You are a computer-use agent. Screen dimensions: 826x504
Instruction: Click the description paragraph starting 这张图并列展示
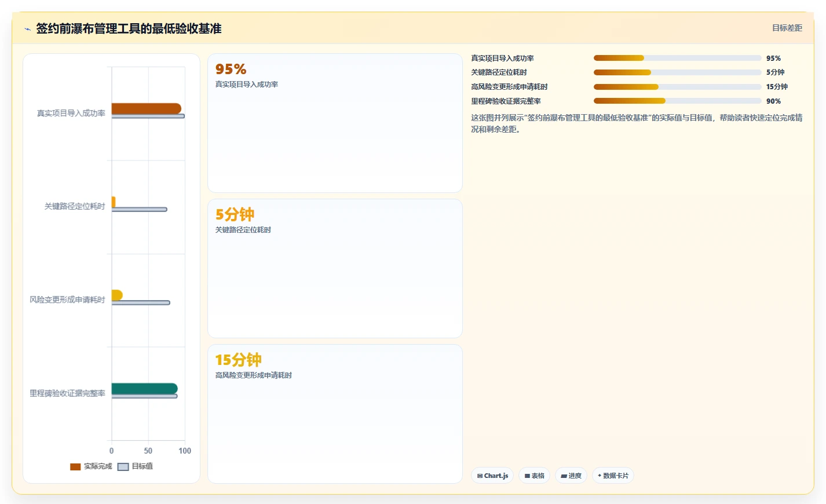coord(637,123)
